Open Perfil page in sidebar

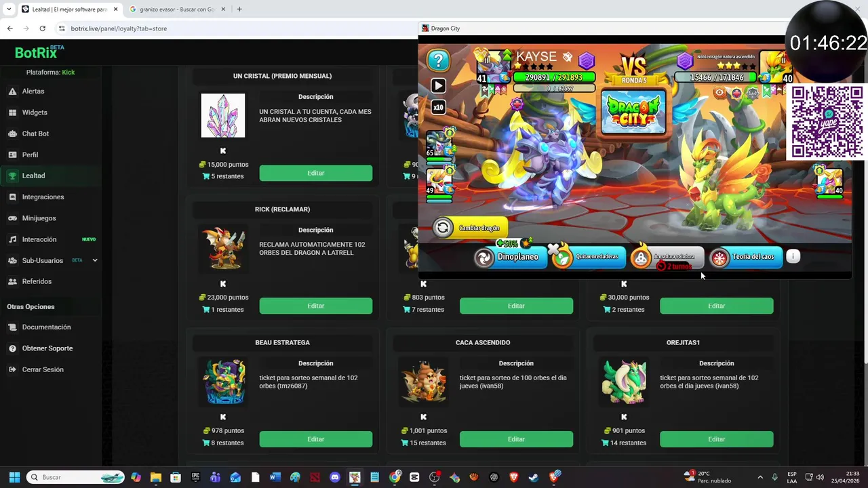tap(51, 155)
